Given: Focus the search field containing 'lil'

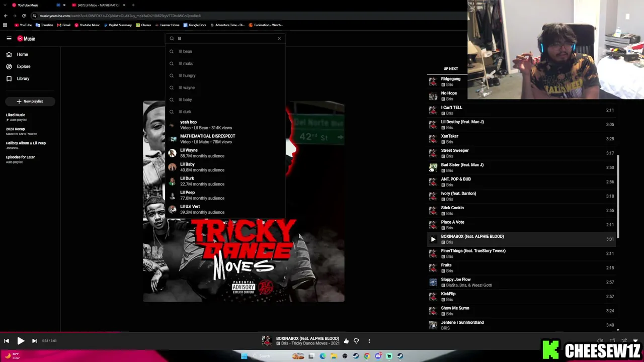Looking at the screenshot, I should pyautogui.click(x=225, y=39).
